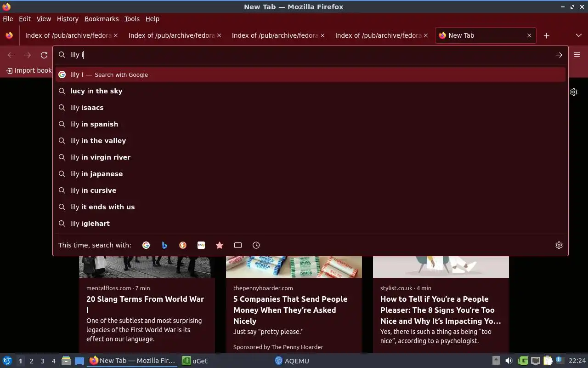Search this time with eBay icon
The image size is (588, 368).
tap(201, 245)
